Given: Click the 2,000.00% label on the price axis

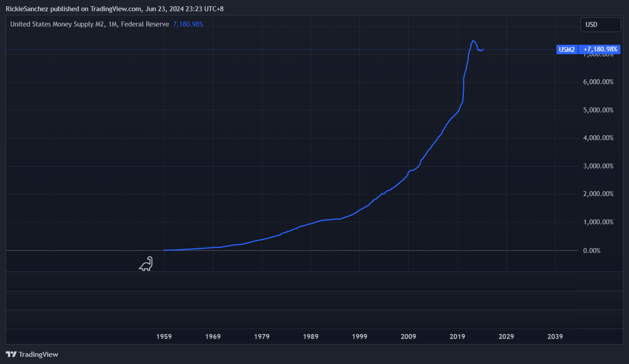Looking at the screenshot, I should point(599,194).
